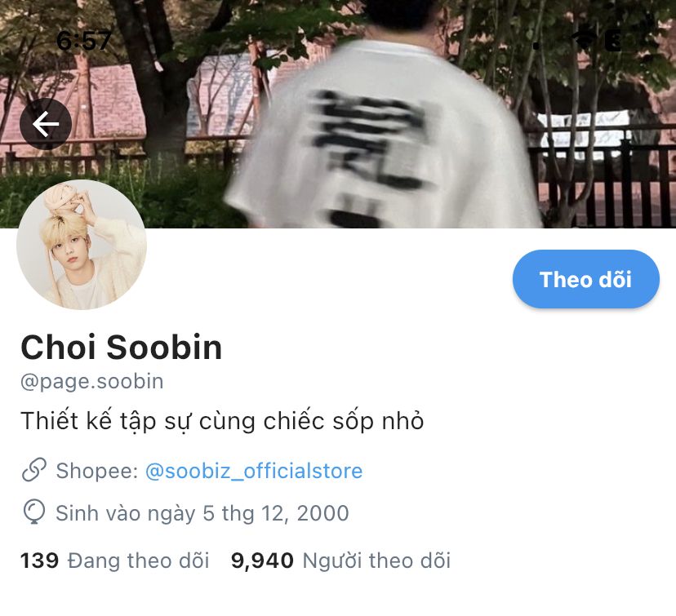The height and width of the screenshot is (616, 676).
Task: Click the 139 following count number
Action: (40, 561)
